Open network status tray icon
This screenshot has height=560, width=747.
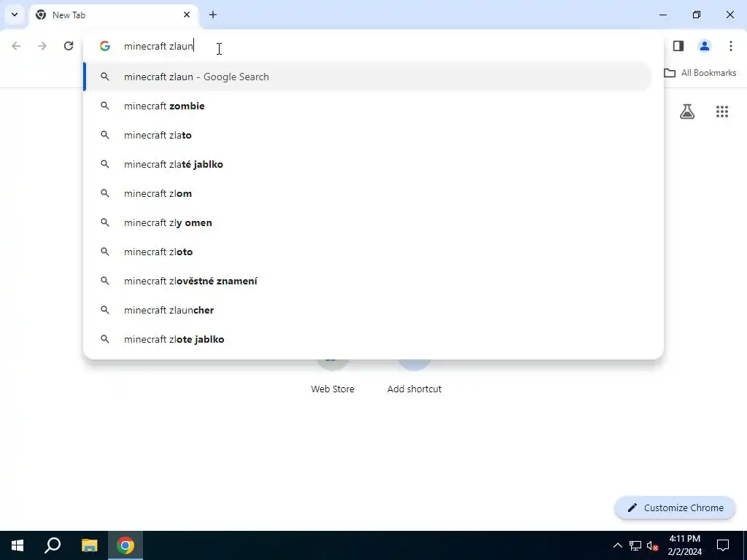(x=635, y=545)
